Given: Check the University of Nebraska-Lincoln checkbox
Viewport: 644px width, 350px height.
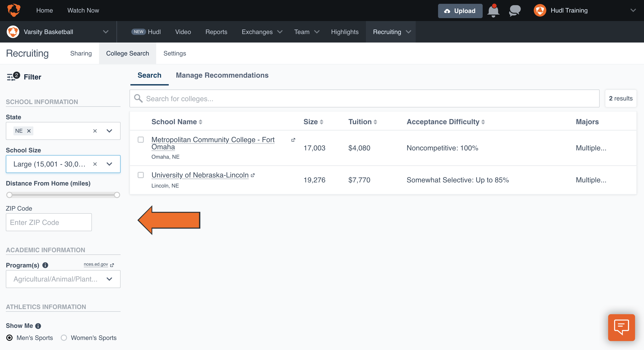Looking at the screenshot, I should [x=141, y=175].
